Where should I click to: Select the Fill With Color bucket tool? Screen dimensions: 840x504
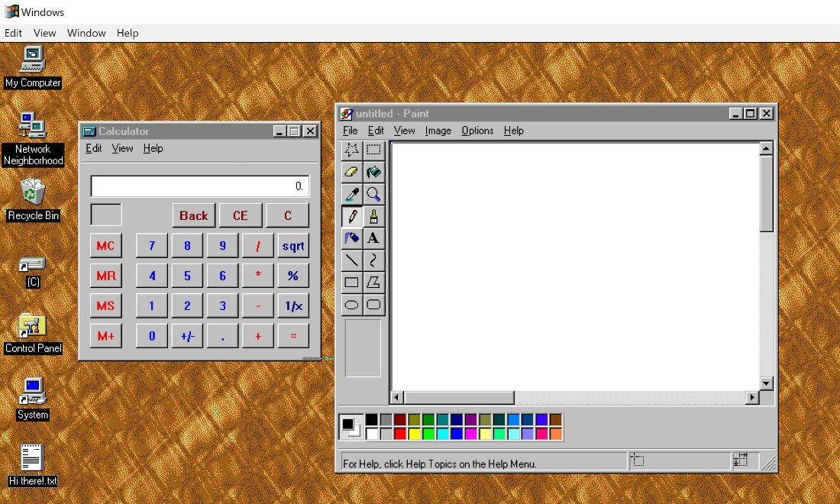pyautogui.click(x=373, y=172)
